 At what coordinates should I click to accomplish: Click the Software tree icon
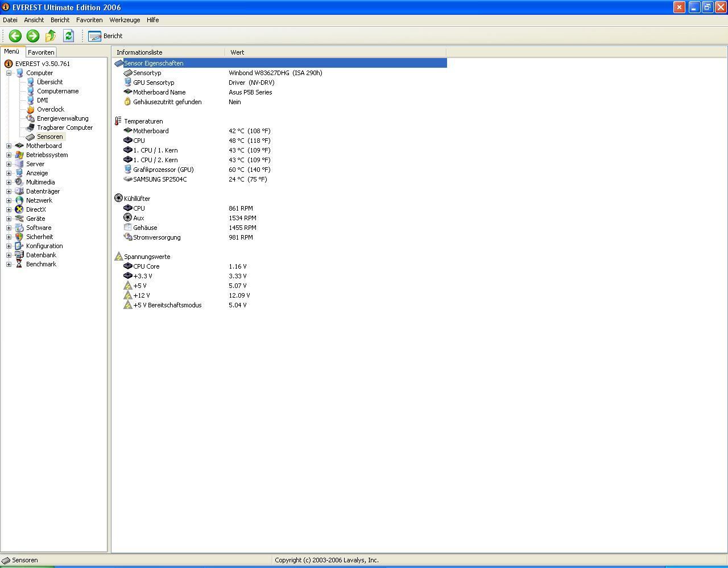pos(19,228)
